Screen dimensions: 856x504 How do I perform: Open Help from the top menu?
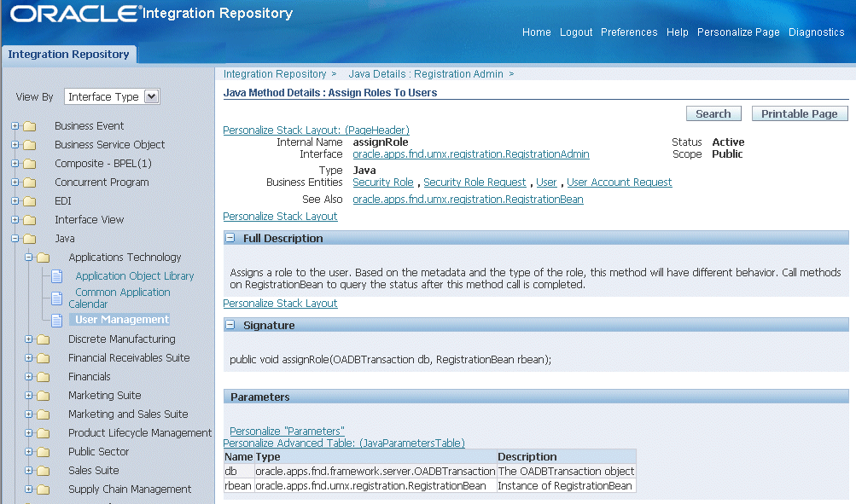coord(677,32)
